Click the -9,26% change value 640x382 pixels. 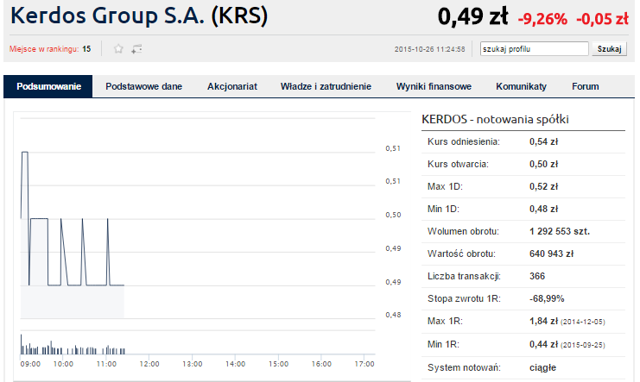[542, 19]
